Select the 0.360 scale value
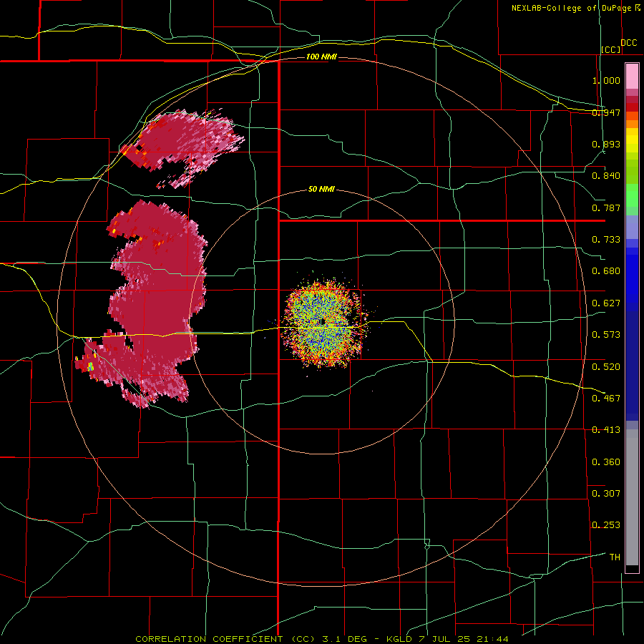The width and height of the screenshot is (644, 644). [606, 462]
